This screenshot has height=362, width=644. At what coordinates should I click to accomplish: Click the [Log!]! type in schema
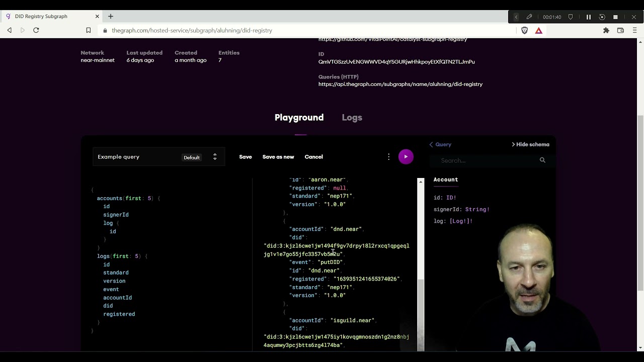point(461,221)
